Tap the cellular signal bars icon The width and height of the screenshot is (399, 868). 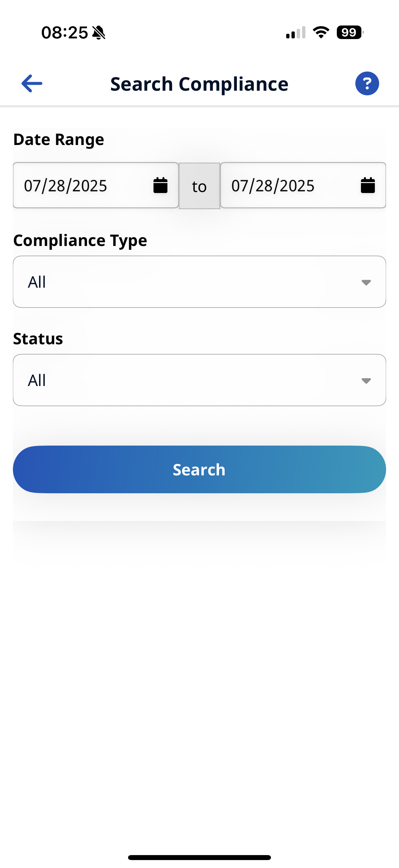(296, 33)
